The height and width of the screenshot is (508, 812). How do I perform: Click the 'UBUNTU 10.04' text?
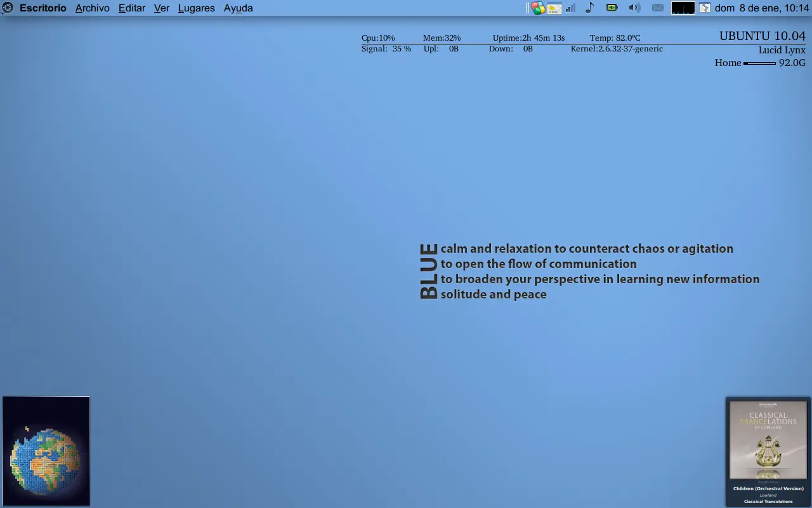(763, 36)
